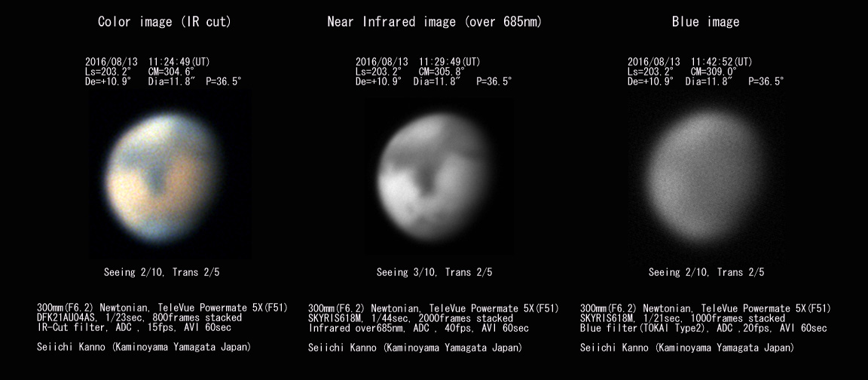Click the timestamp 11:29:49(UT)
Screen dimensions: 868x380
pos(450,62)
